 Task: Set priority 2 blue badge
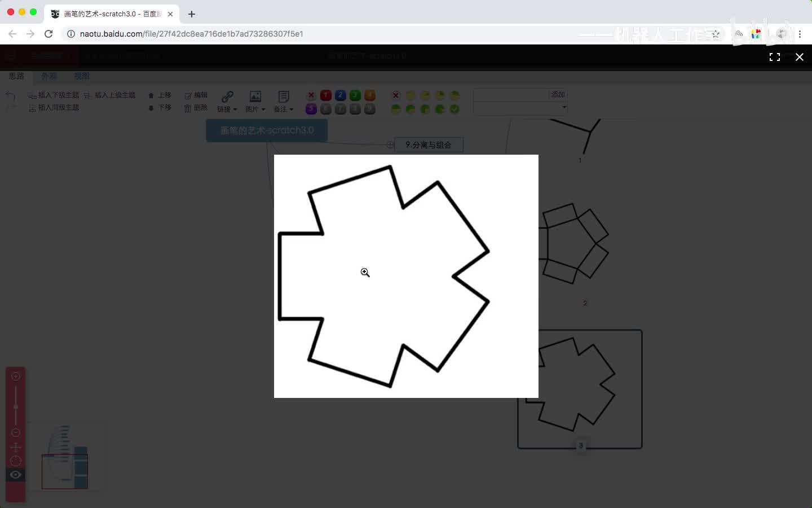[341, 95]
